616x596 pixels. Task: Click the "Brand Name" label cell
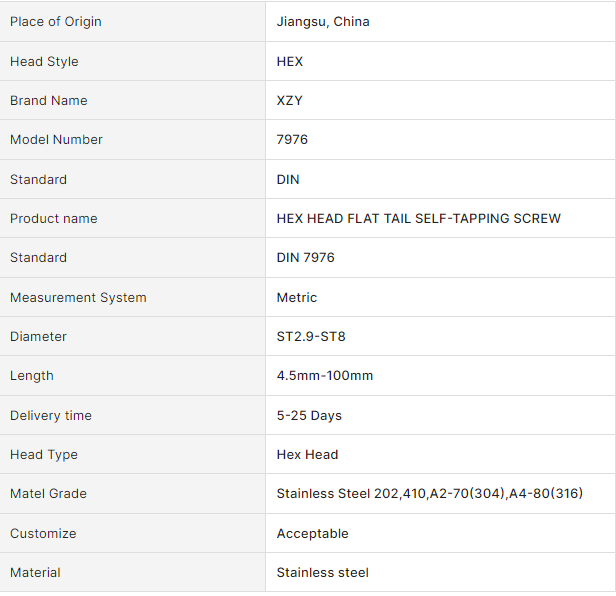click(49, 101)
